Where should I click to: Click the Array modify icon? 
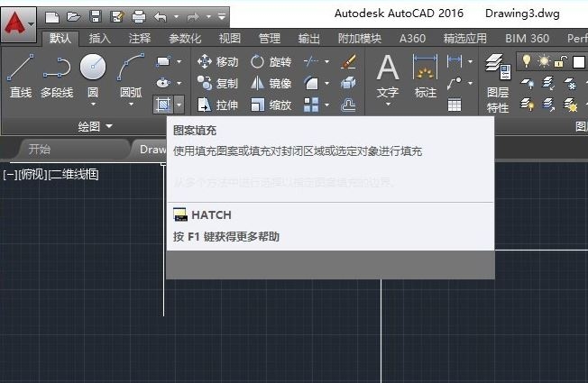point(311,105)
